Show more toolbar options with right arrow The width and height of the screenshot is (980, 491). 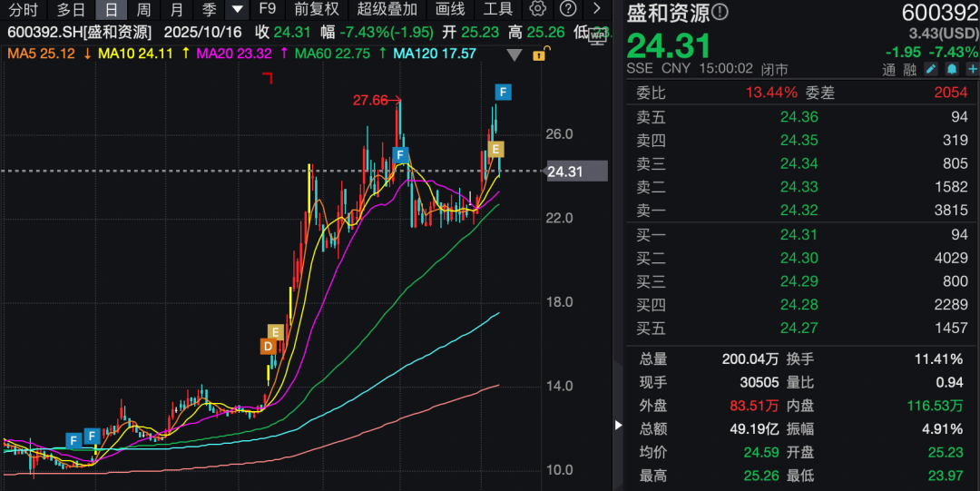pyautogui.click(x=597, y=9)
